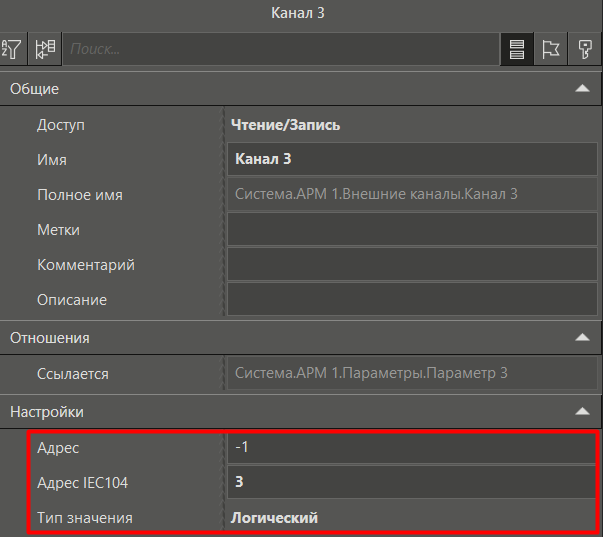The width and height of the screenshot is (603, 537).
Task: Click the Описание input field
Action: (412, 300)
